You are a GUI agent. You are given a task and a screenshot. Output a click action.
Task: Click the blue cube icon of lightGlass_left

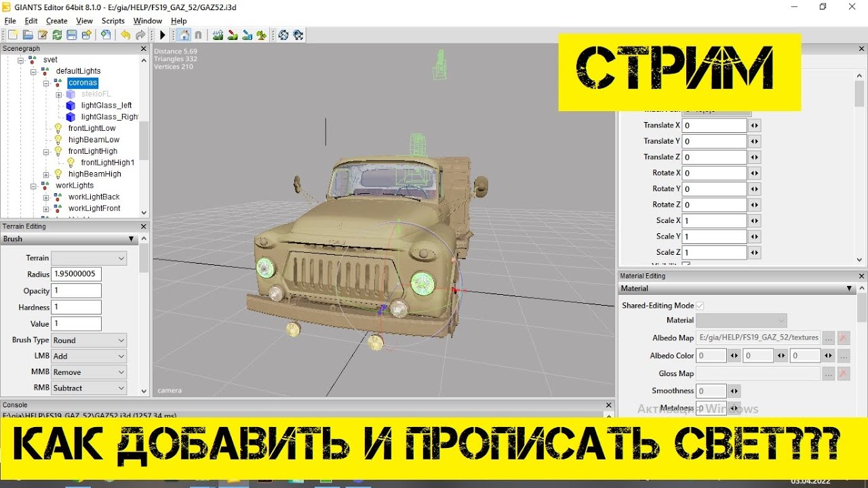(71, 105)
